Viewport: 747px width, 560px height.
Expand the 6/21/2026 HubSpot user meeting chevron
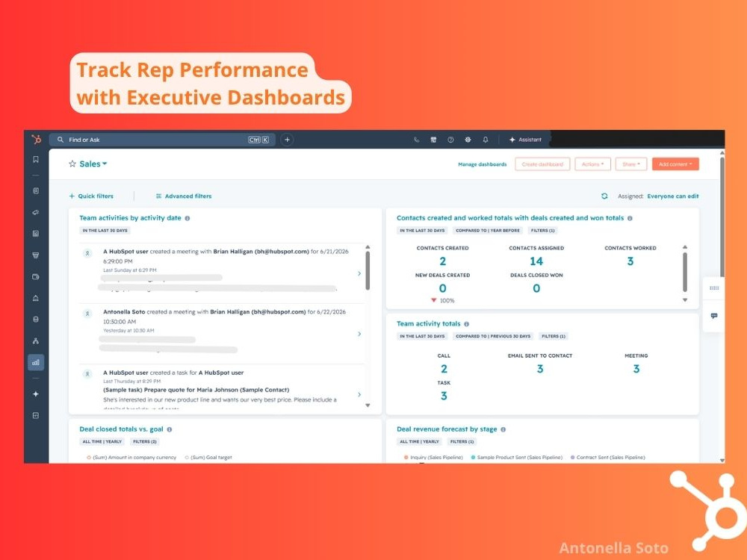tap(359, 273)
